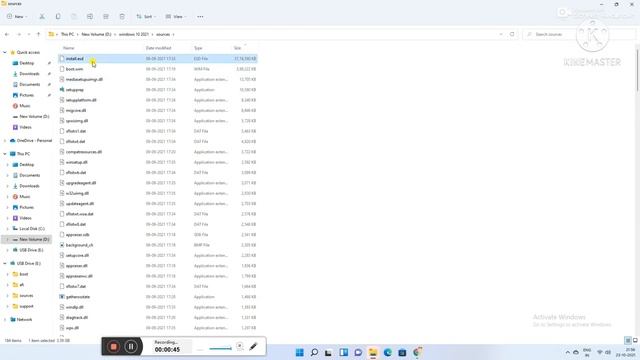
Task: Sort by the Name column header
Action: [69, 48]
